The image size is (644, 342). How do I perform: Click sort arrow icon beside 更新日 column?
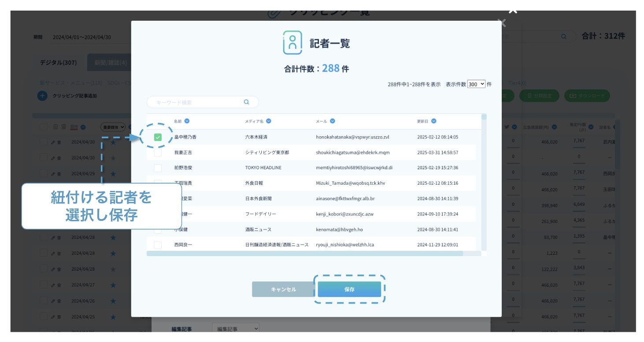tap(434, 121)
